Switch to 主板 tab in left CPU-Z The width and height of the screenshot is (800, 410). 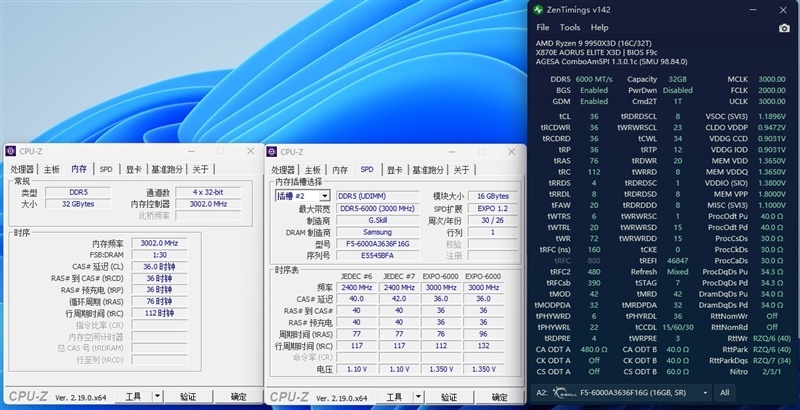(52, 169)
